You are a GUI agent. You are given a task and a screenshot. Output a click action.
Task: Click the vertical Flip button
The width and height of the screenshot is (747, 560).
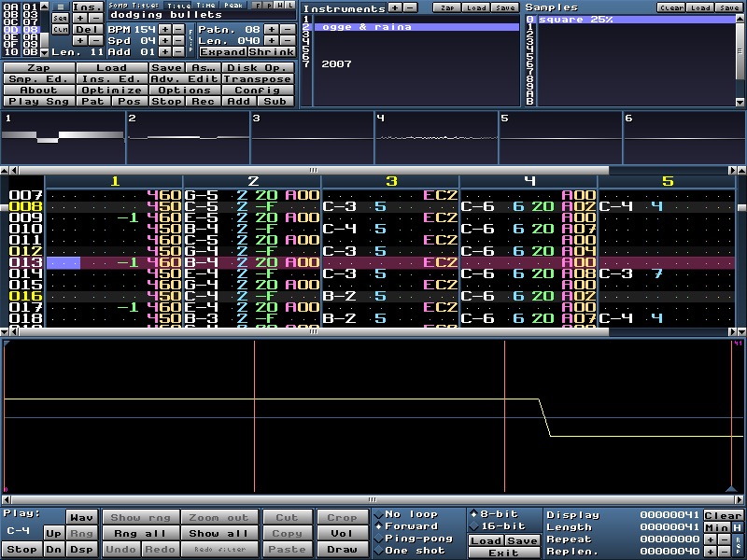click(191, 40)
